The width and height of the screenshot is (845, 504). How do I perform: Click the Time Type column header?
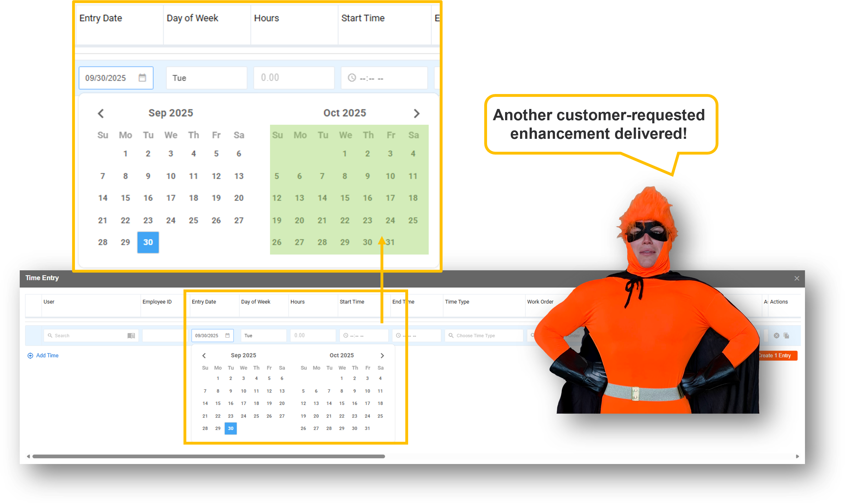[x=457, y=302]
